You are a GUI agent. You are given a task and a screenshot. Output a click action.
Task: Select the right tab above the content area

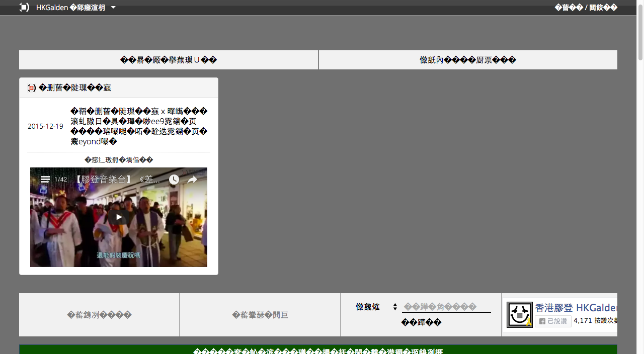tap(467, 60)
